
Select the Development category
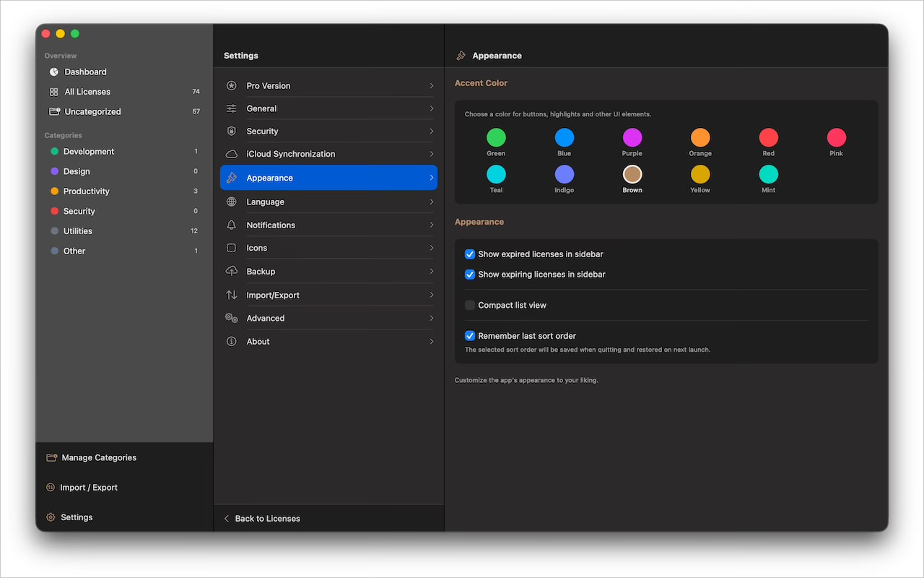pos(124,152)
